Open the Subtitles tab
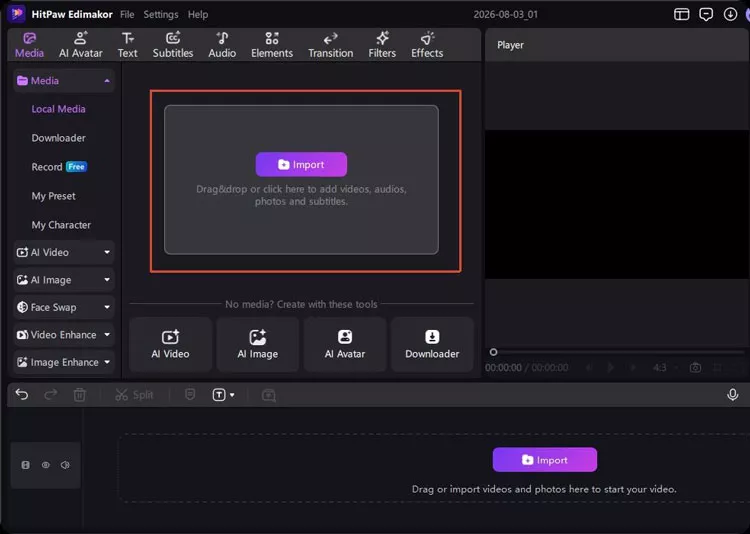750x534 pixels. click(x=173, y=45)
